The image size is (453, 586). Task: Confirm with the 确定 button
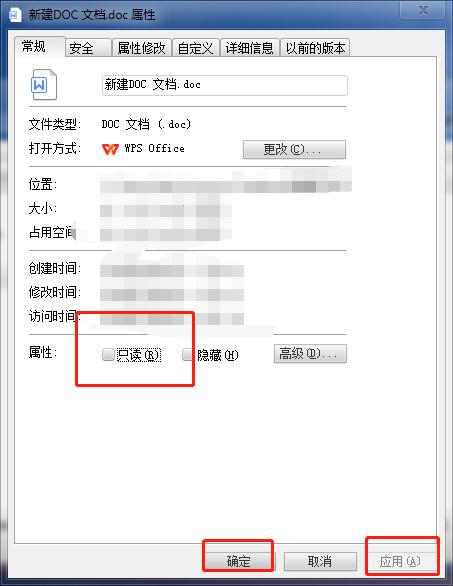pos(238,561)
